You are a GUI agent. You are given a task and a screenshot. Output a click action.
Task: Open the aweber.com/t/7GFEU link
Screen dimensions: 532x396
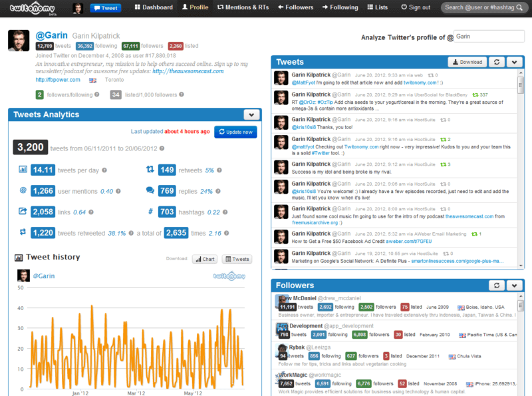tap(409, 242)
